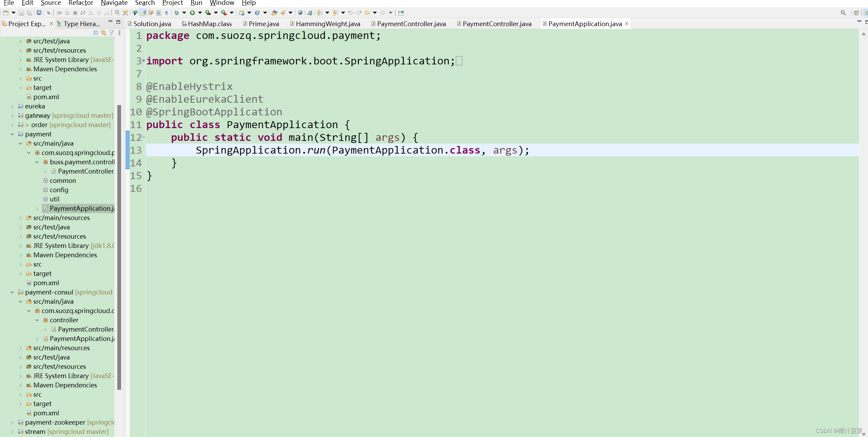
Task: Open the Window menu
Action: [222, 3]
